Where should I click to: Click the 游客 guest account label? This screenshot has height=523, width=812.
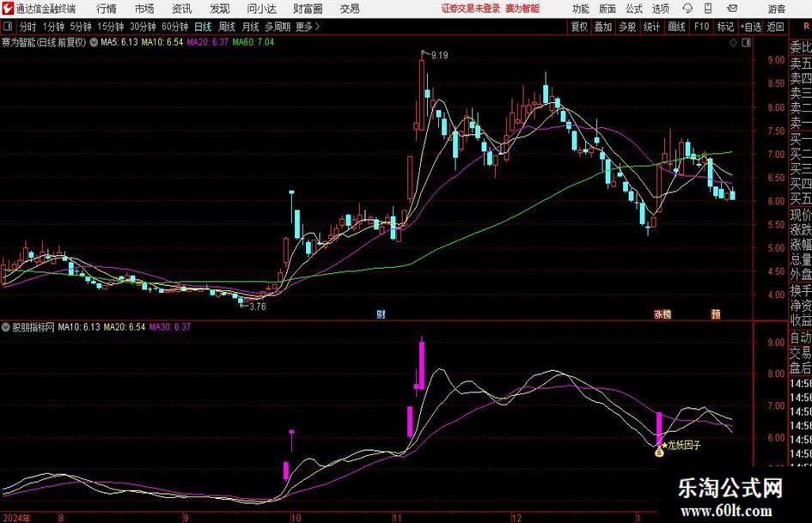[776, 9]
